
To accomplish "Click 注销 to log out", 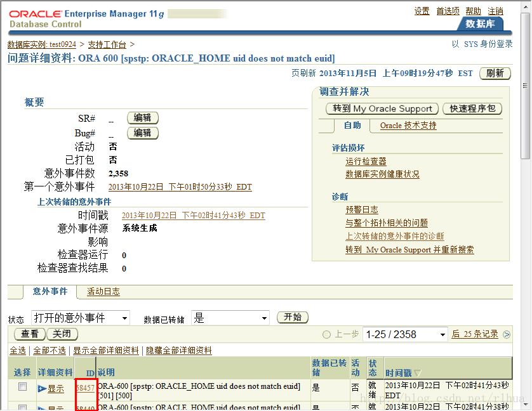I will (x=495, y=11).
